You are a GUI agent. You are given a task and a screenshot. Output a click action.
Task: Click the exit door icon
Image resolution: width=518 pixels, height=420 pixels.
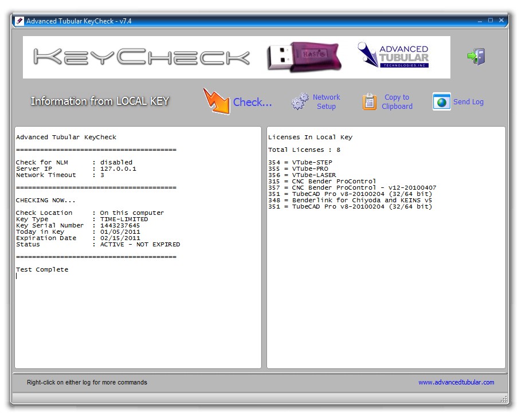476,57
